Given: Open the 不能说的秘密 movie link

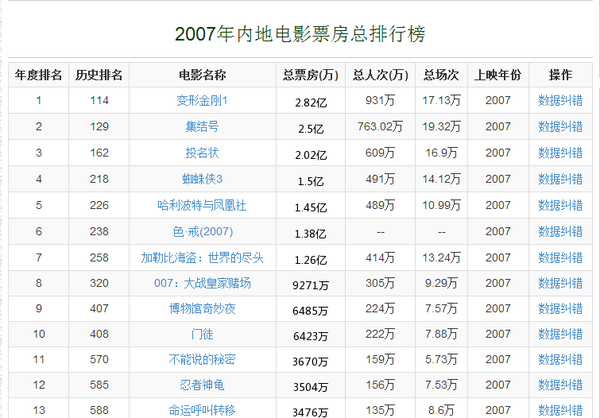Looking at the screenshot, I should (202, 359).
